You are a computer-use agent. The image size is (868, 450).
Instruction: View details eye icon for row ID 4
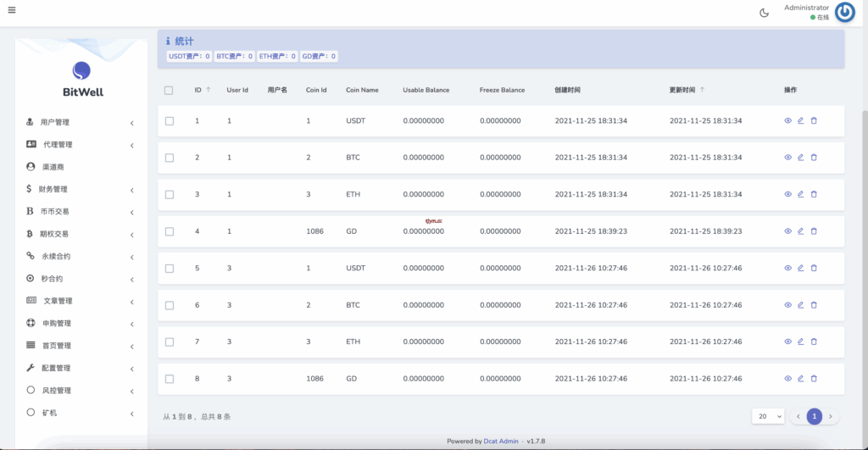pyautogui.click(x=787, y=231)
